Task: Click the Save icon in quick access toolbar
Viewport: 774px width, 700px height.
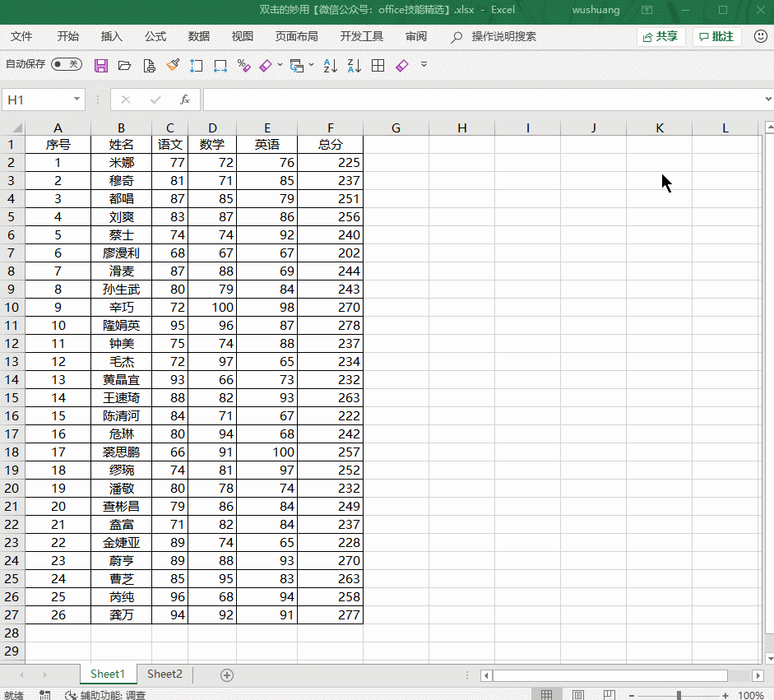Action: point(101,66)
